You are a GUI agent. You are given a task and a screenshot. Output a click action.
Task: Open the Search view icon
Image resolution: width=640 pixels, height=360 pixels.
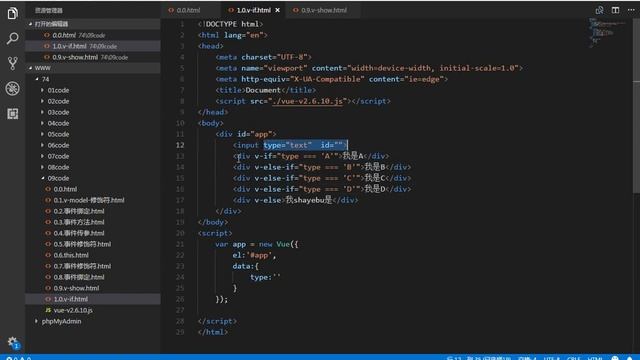[12, 38]
